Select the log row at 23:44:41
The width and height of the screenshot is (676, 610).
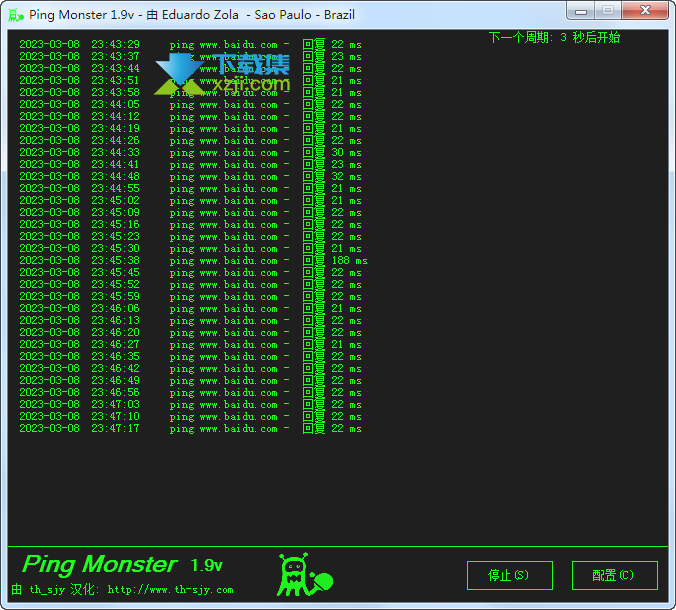point(190,165)
